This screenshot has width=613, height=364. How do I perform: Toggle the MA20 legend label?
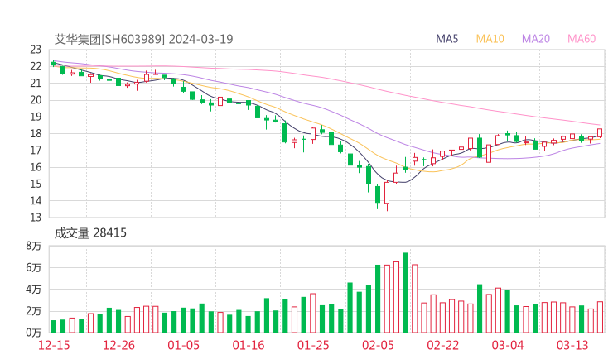(536, 39)
